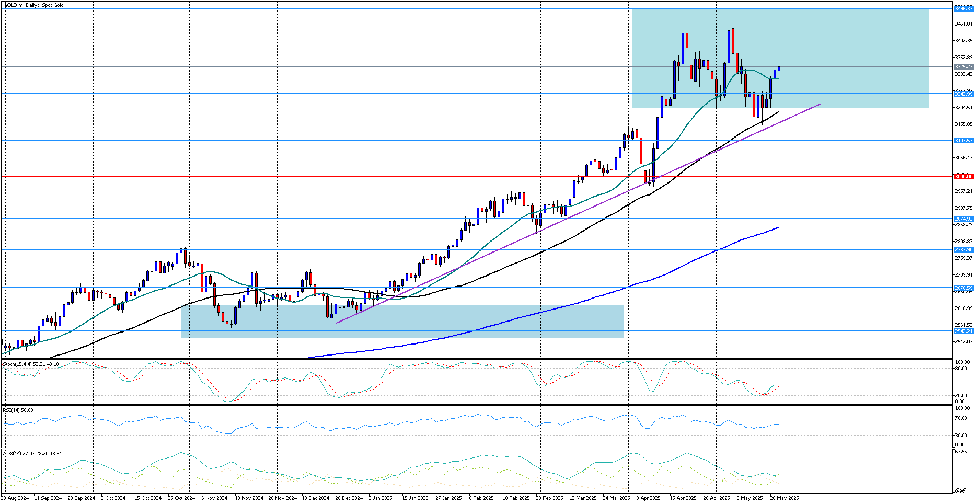Click the '6 Feb 2025' date label

481,498
